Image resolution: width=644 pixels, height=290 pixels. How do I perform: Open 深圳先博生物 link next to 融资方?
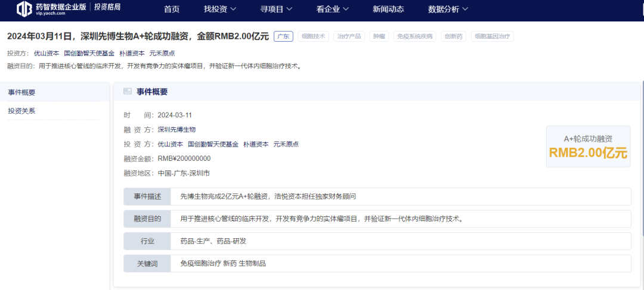pyautogui.click(x=177, y=129)
